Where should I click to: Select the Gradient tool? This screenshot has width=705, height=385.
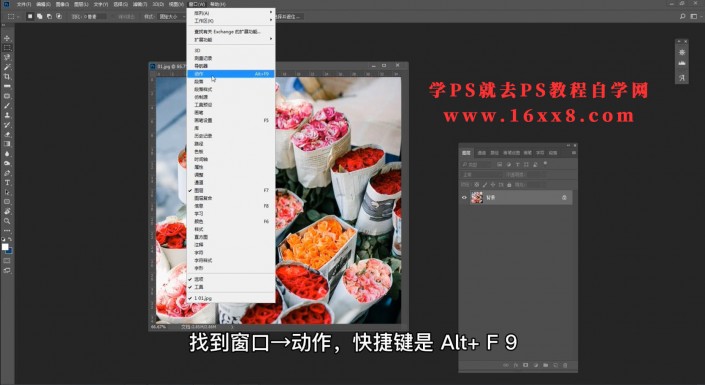[x=7, y=144]
